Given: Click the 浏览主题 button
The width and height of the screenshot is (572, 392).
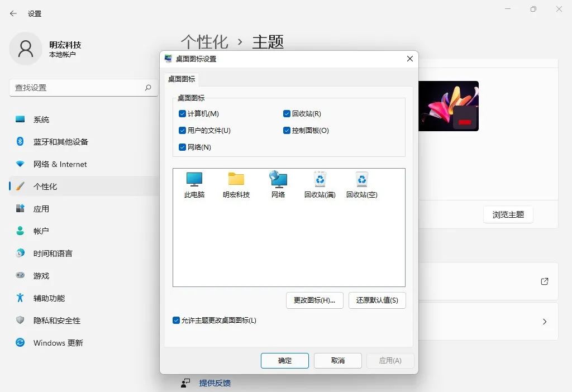Looking at the screenshot, I should [x=508, y=214].
